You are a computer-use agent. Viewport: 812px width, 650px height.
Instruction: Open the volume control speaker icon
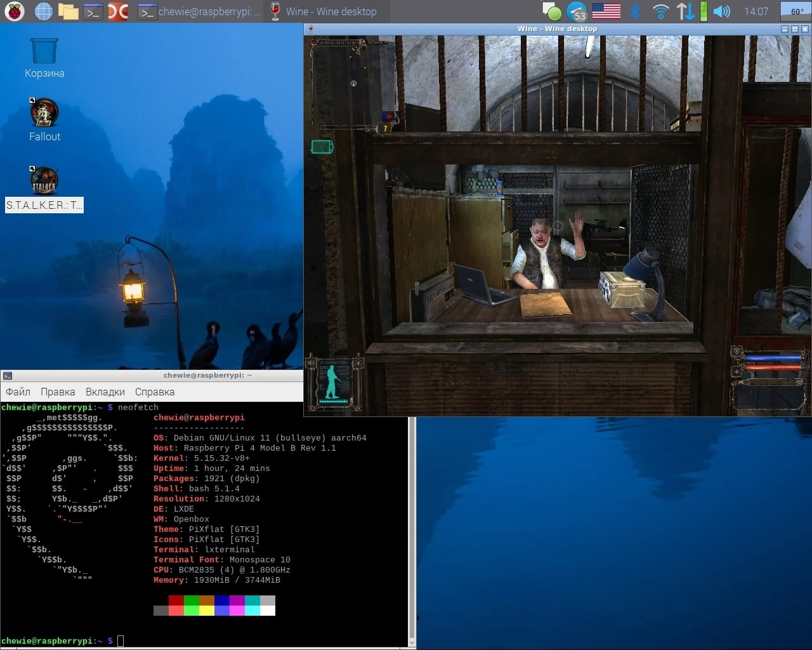(x=721, y=11)
